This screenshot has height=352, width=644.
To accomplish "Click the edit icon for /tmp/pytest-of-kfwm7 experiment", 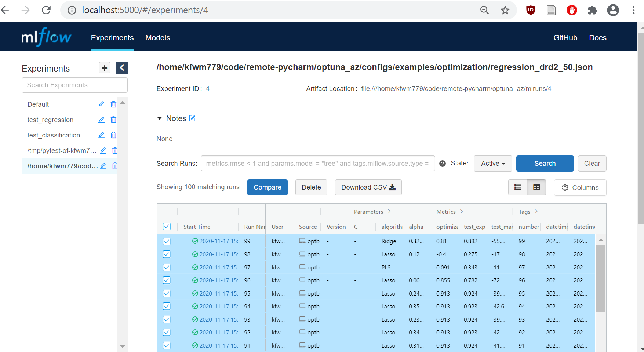I will point(103,151).
